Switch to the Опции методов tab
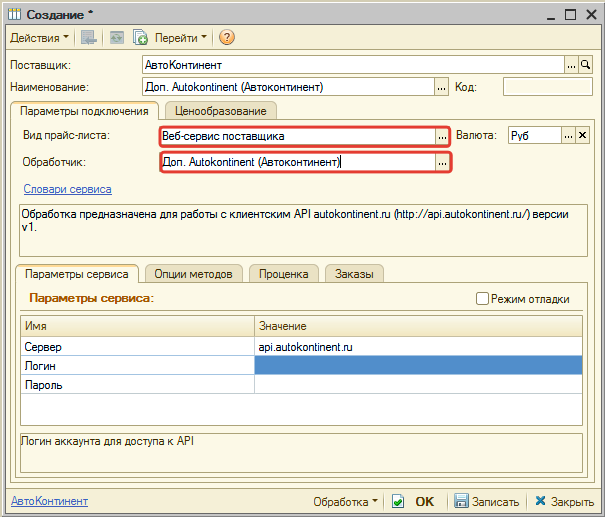Viewport: 605px width, 517px height. [x=193, y=274]
